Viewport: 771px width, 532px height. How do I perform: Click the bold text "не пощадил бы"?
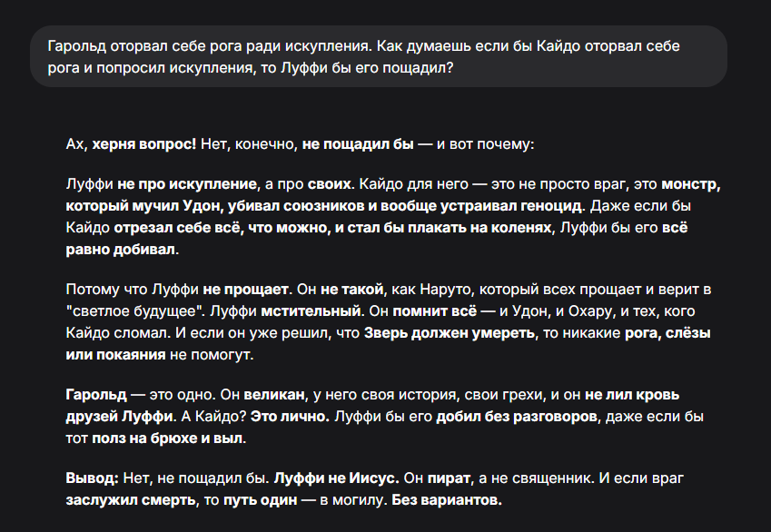[358, 144]
